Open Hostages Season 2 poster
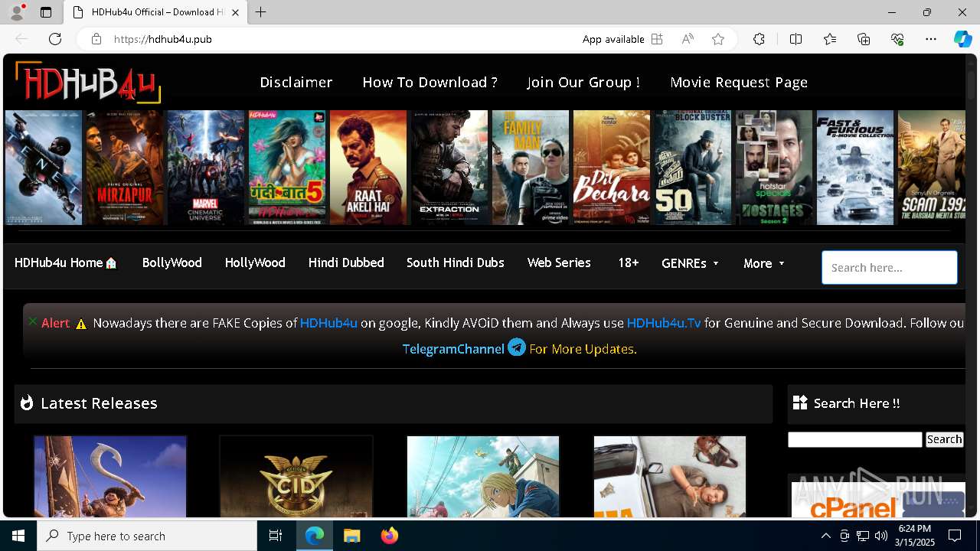 click(774, 168)
